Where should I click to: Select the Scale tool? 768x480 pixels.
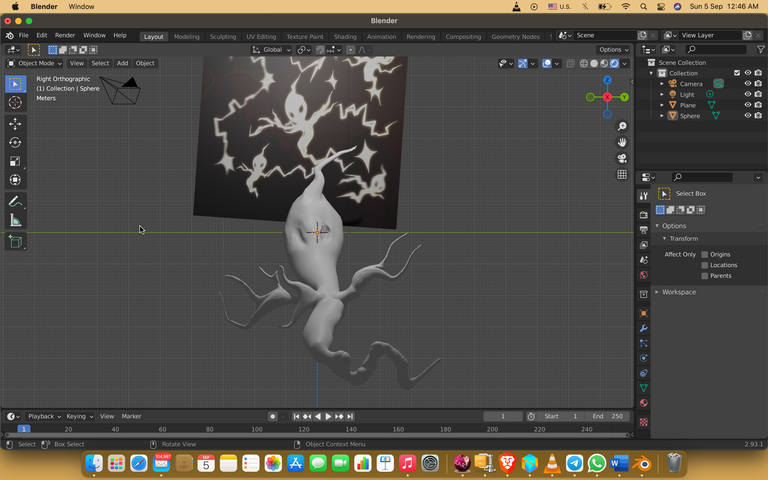click(15, 161)
